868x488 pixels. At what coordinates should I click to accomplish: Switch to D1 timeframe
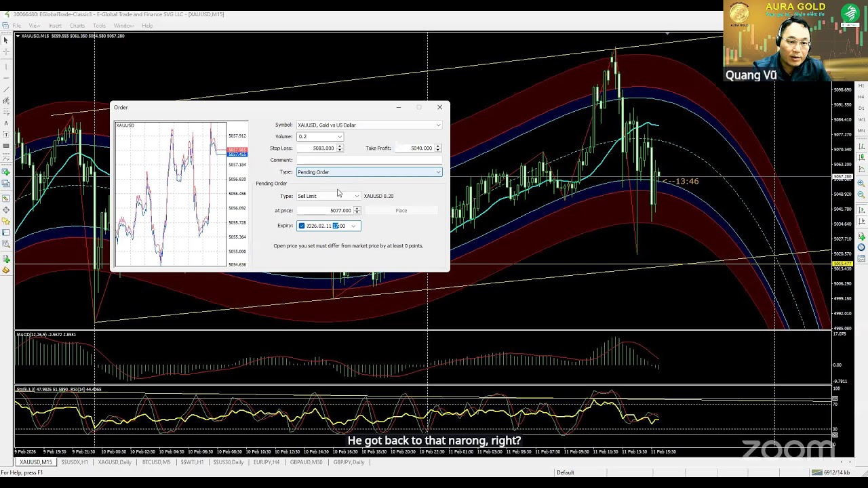pyautogui.click(x=862, y=108)
